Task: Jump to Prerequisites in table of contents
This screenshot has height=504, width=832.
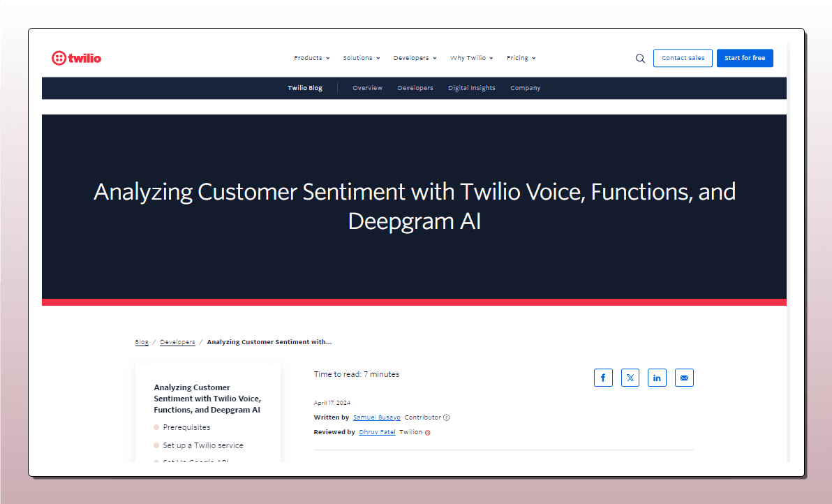Action: (186, 427)
